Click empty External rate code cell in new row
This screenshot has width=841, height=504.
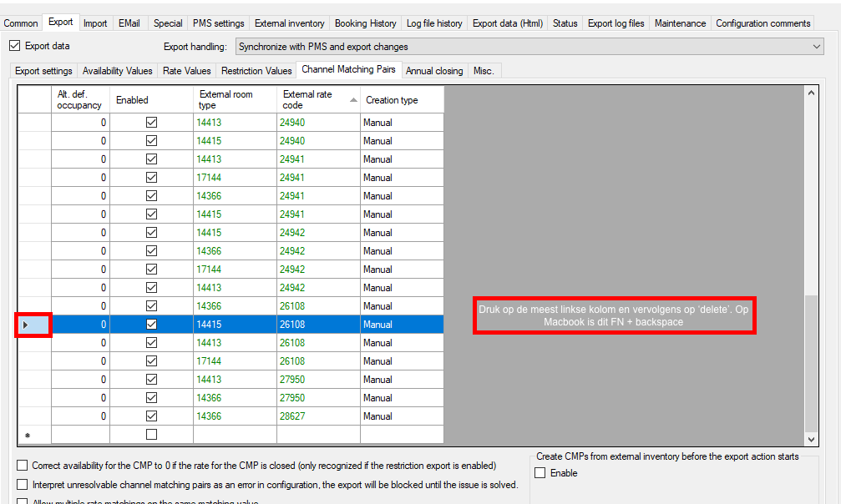[318, 435]
